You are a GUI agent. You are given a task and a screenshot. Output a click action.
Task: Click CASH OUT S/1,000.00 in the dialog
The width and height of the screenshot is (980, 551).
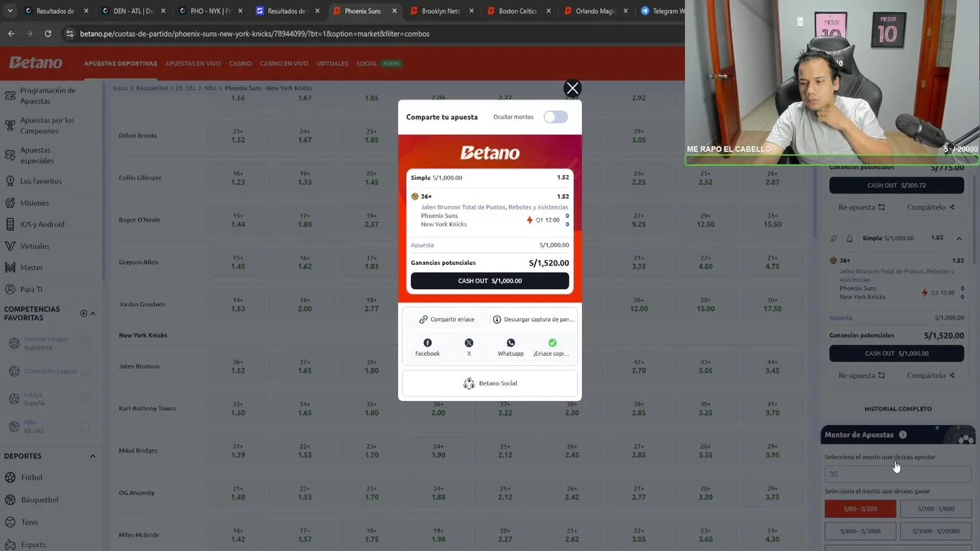coord(490,281)
